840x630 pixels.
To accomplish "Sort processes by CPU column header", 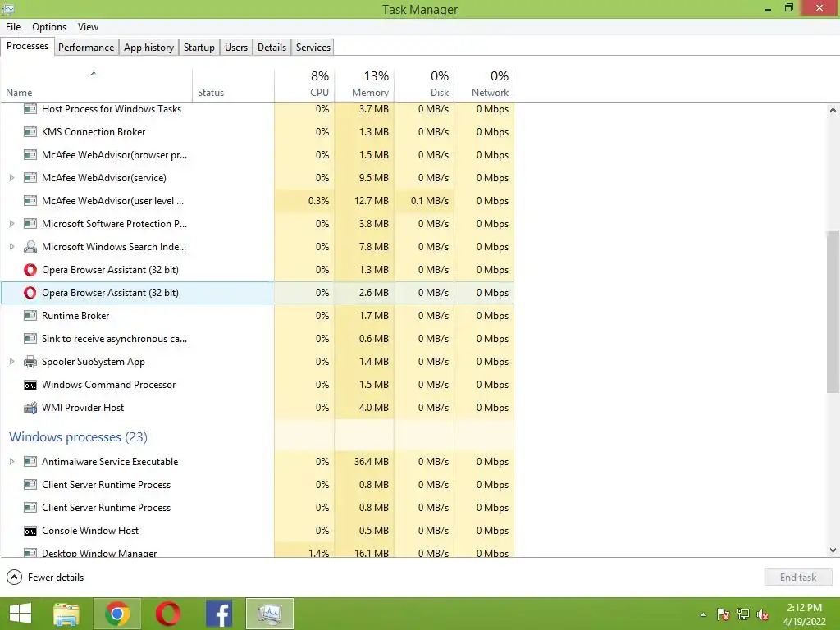I will coord(304,85).
